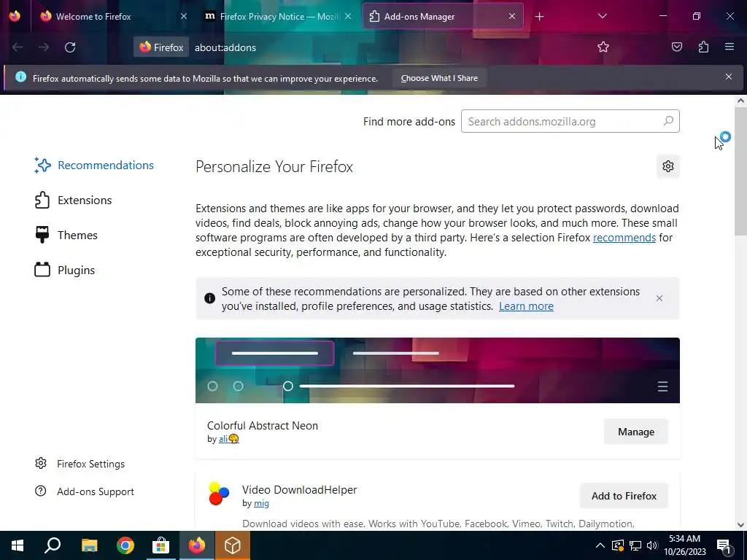Open Windows taskbar search
This screenshot has height=560, width=747.
[53, 545]
